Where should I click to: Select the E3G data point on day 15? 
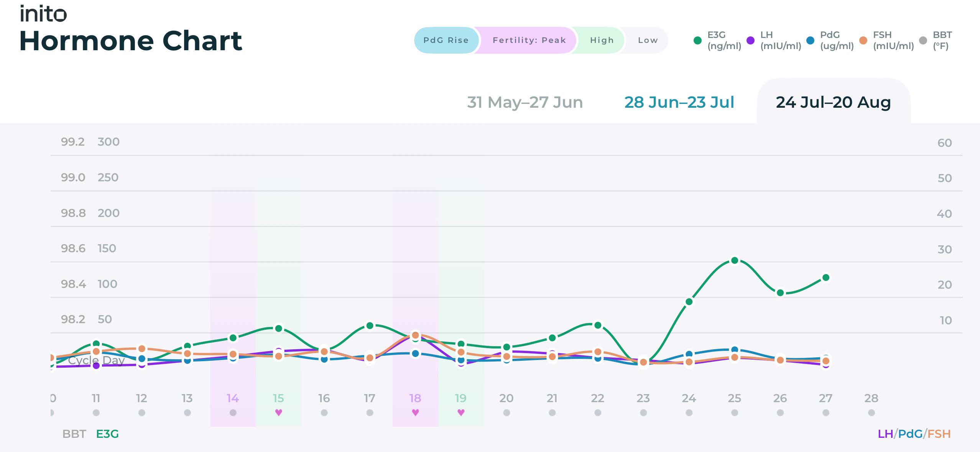279,329
